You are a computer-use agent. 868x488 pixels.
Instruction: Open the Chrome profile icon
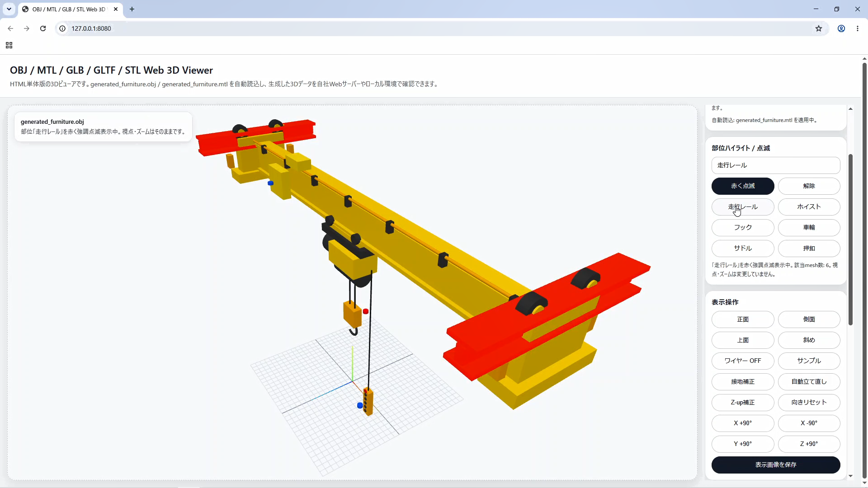coord(841,28)
